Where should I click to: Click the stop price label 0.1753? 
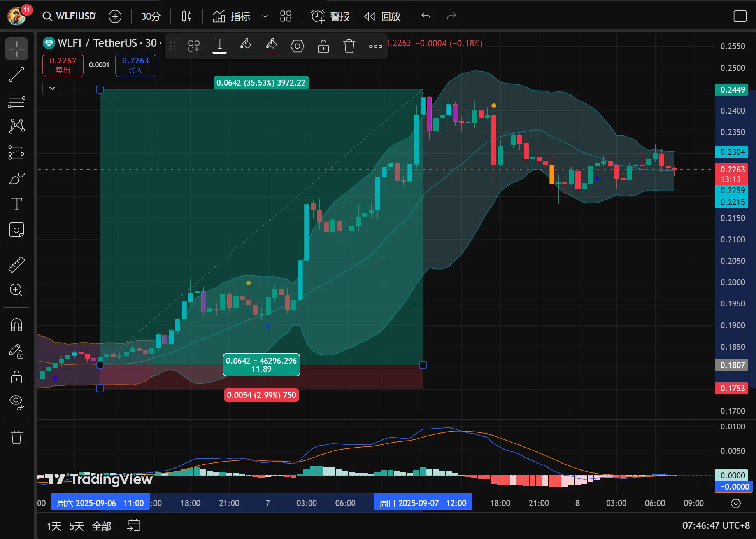coord(732,388)
